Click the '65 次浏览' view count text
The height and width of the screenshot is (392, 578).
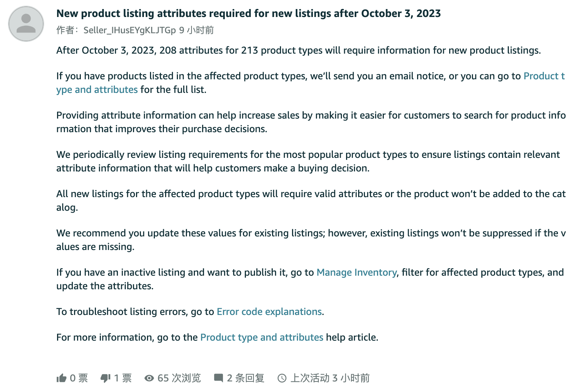(179, 378)
